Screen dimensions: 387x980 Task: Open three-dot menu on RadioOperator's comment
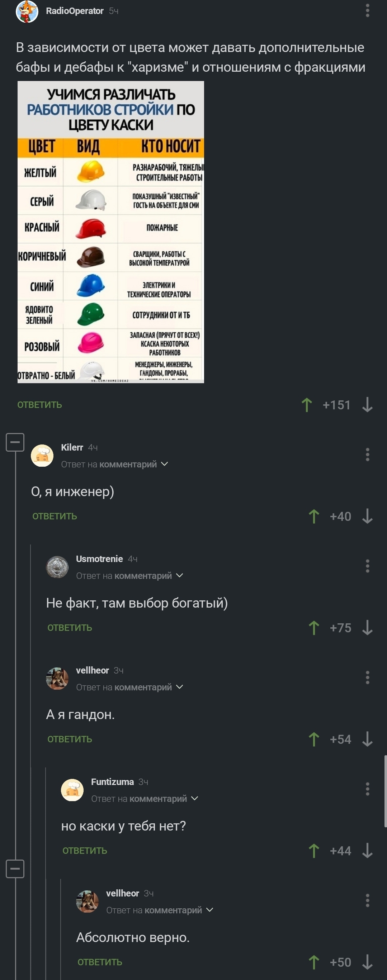(367, 11)
